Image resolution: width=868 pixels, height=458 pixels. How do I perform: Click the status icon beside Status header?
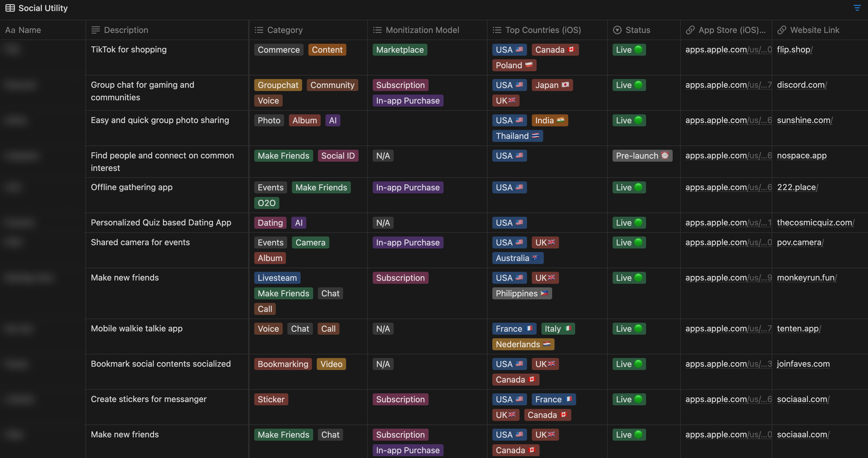click(x=617, y=30)
